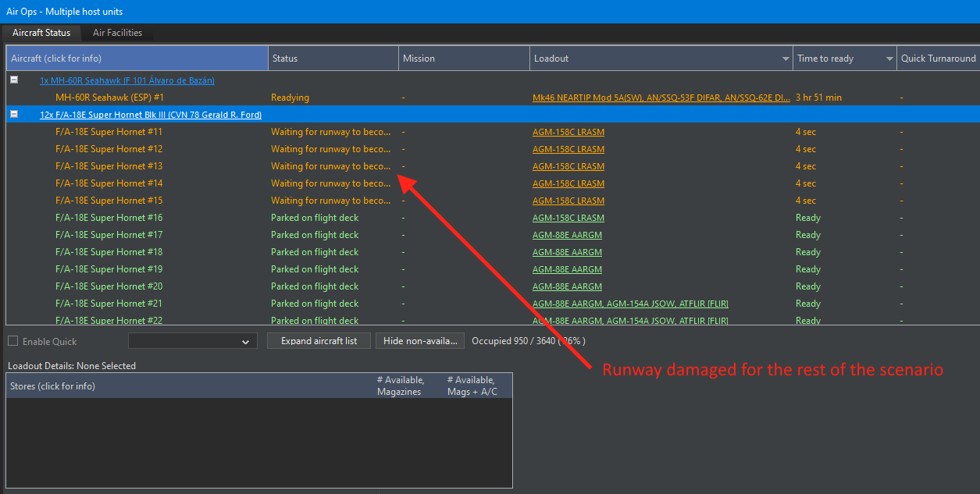Viewport: 980px width, 494px height.
Task: Open 12x F/A-18E Super Hornet Blk III link
Action: pyautogui.click(x=151, y=115)
